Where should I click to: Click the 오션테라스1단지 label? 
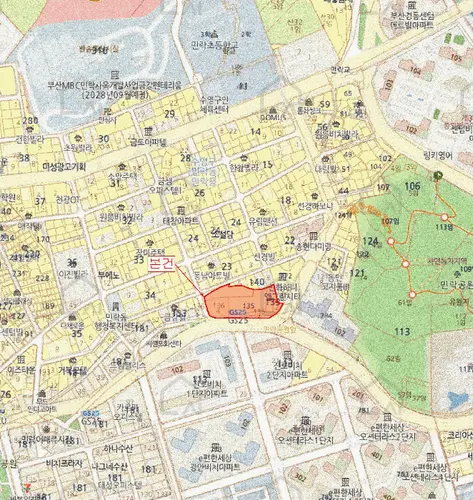tap(306, 440)
